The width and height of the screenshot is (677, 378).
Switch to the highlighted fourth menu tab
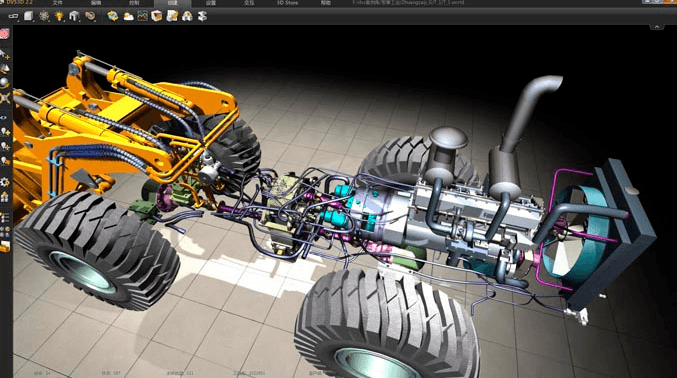173,3
